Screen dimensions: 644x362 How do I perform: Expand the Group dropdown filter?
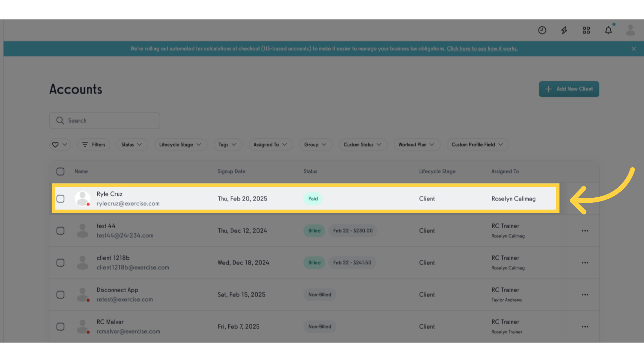coord(315,144)
